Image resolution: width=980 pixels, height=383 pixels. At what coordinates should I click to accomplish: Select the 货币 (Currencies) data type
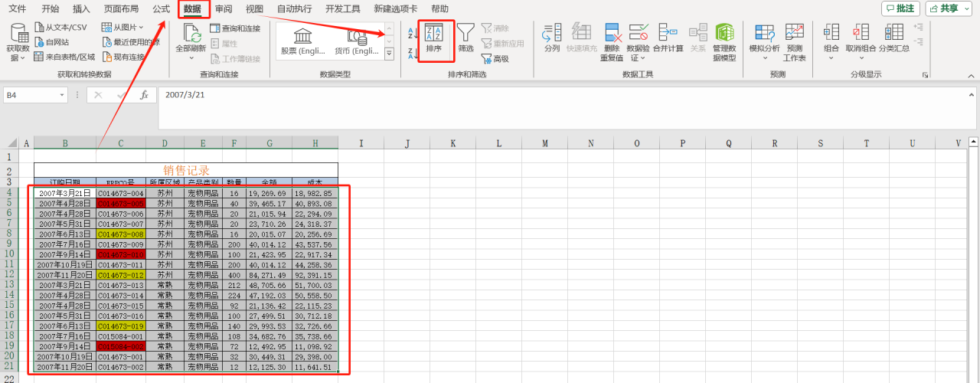(x=357, y=41)
